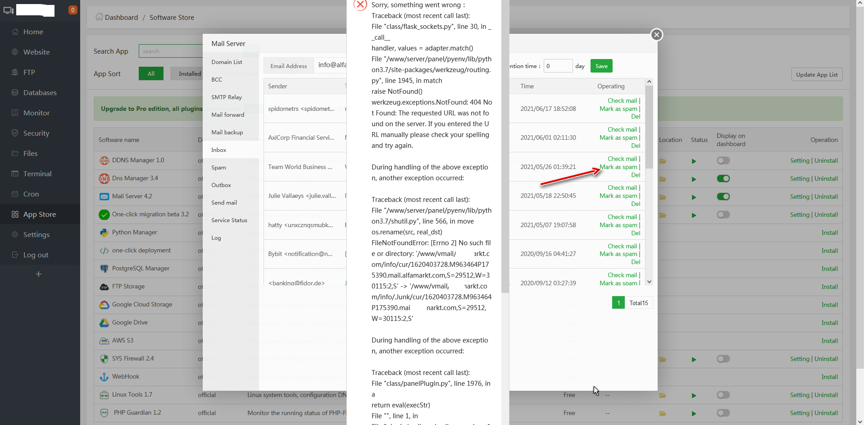This screenshot has width=868, height=425.
Task: Open the Domain List tab in Mail Server
Action: (x=227, y=62)
